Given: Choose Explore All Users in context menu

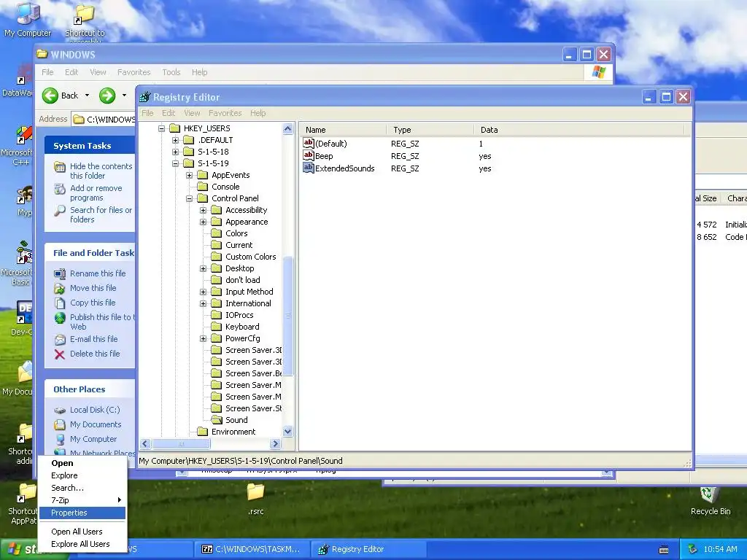Looking at the screenshot, I should [82, 544].
